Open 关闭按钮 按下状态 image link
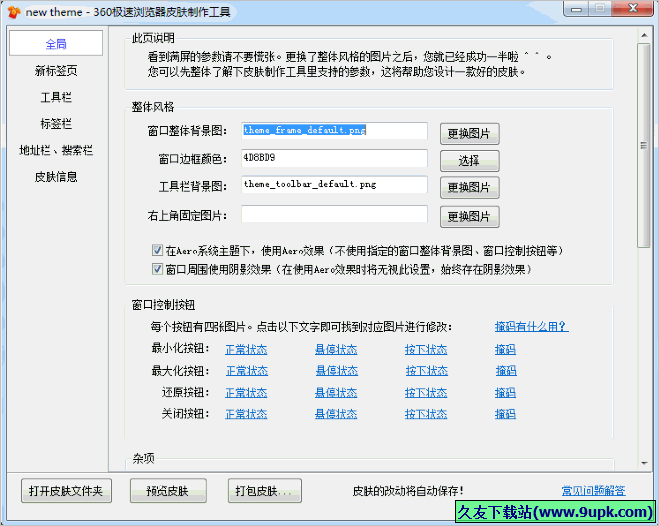The height and width of the screenshot is (526, 659). point(426,414)
